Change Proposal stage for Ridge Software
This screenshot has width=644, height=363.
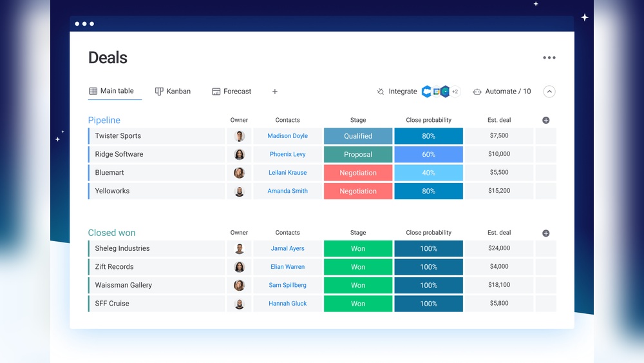coord(358,155)
